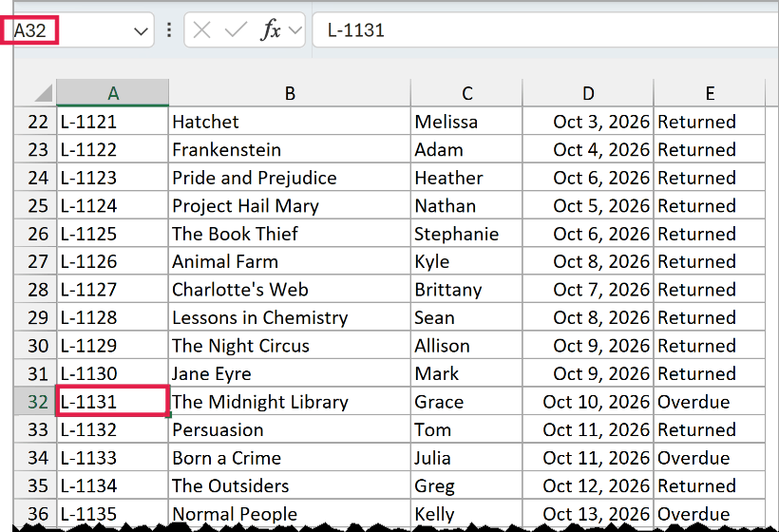Image resolution: width=779 pixels, height=532 pixels.
Task: Click The Midnight Library cell
Action: pyautogui.click(x=290, y=401)
